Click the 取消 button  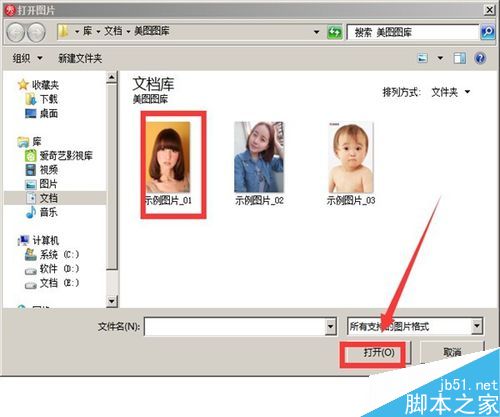(452, 352)
